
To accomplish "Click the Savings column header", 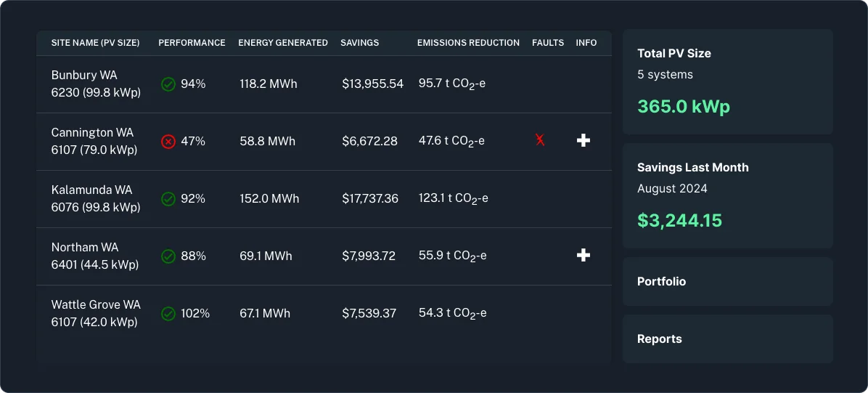I will [x=360, y=43].
